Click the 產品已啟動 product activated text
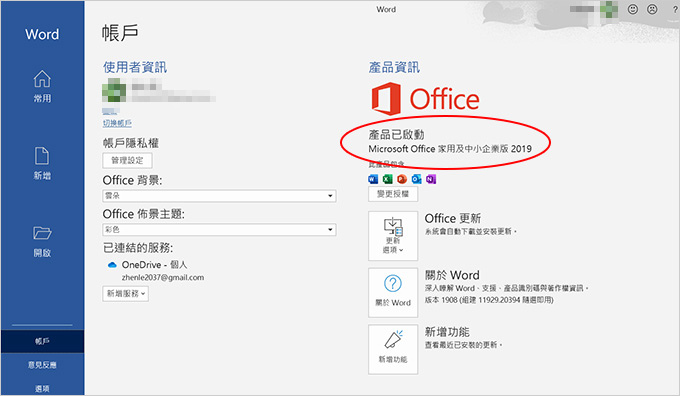The width and height of the screenshot is (680, 396). pos(396,134)
